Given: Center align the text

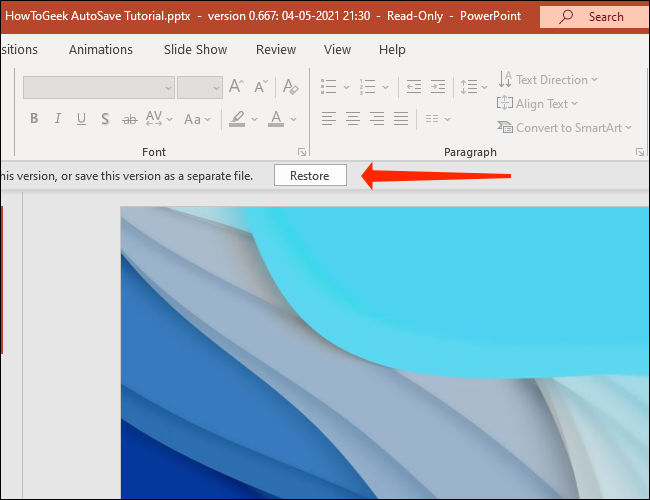Looking at the screenshot, I should [352, 119].
